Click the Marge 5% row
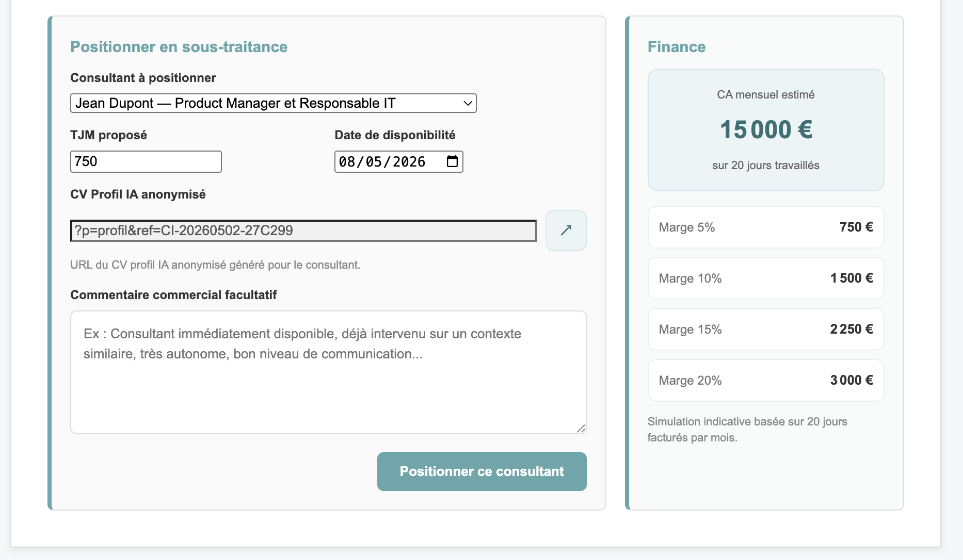Image resolution: width=963 pixels, height=560 pixels. (766, 227)
